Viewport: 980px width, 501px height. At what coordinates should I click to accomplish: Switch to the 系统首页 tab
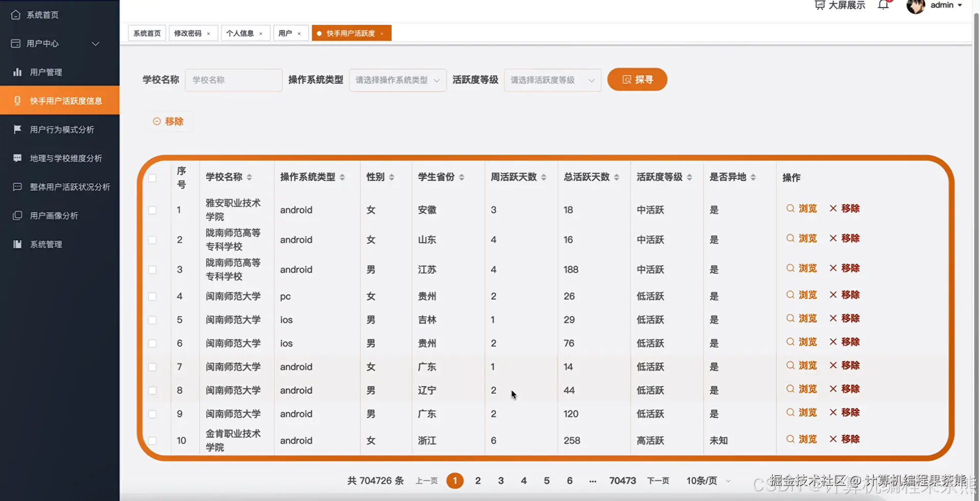pyautogui.click(x=147, y=33)
